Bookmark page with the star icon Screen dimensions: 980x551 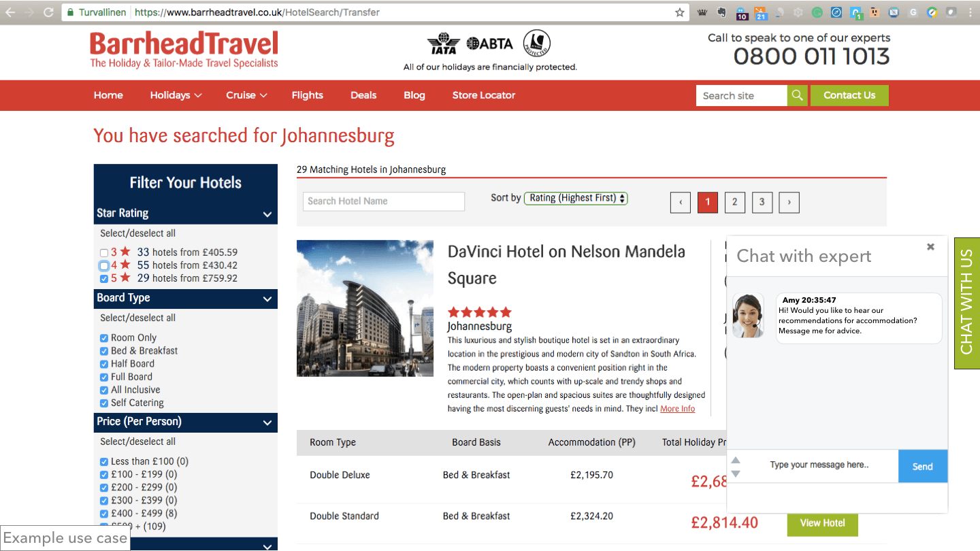(679, 12)
